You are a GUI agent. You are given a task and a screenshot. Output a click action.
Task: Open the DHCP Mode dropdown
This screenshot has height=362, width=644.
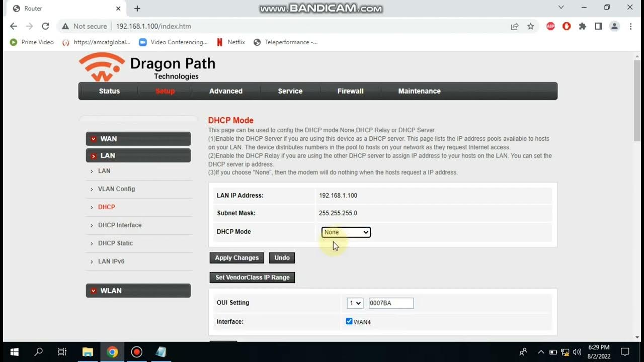pos(346,232)
